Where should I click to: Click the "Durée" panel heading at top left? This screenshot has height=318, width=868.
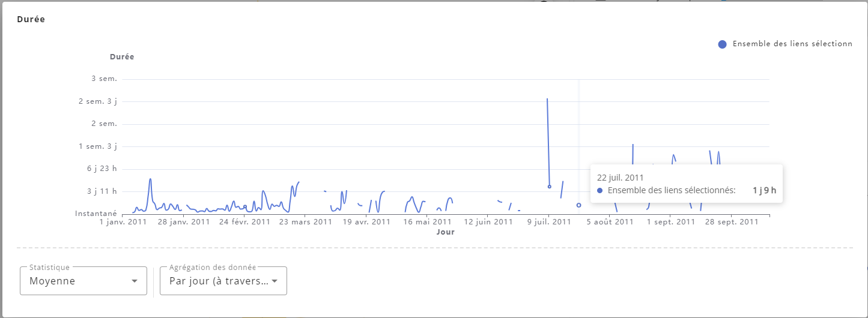(x=31, y=19)
